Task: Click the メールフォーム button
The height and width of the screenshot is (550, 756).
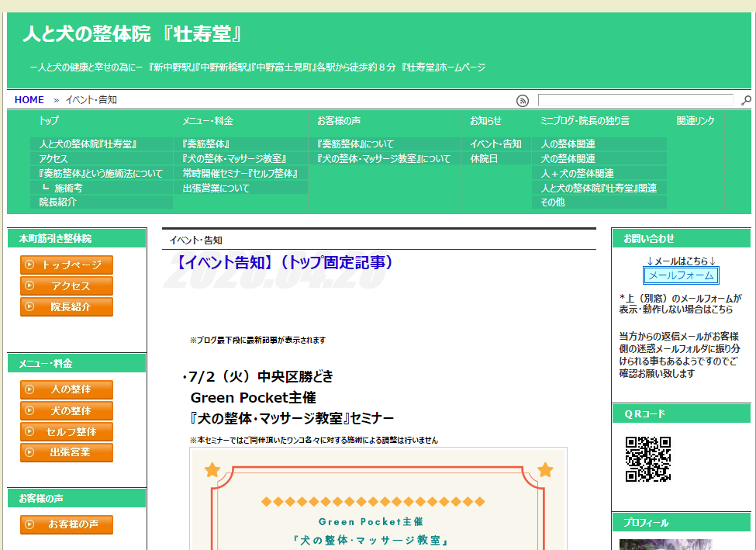Action: coord(681,275)
